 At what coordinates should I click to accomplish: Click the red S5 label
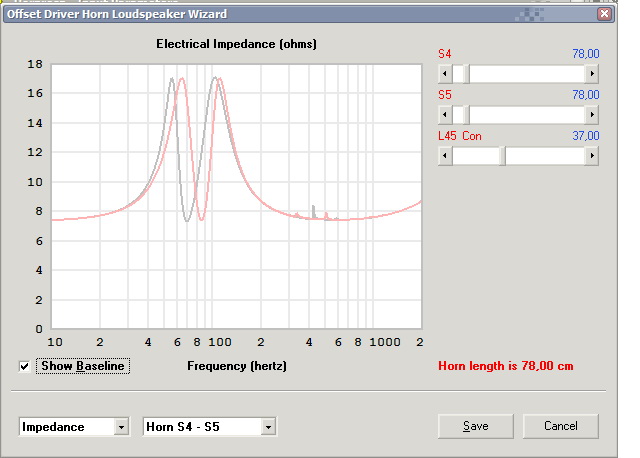coord(444,95)
